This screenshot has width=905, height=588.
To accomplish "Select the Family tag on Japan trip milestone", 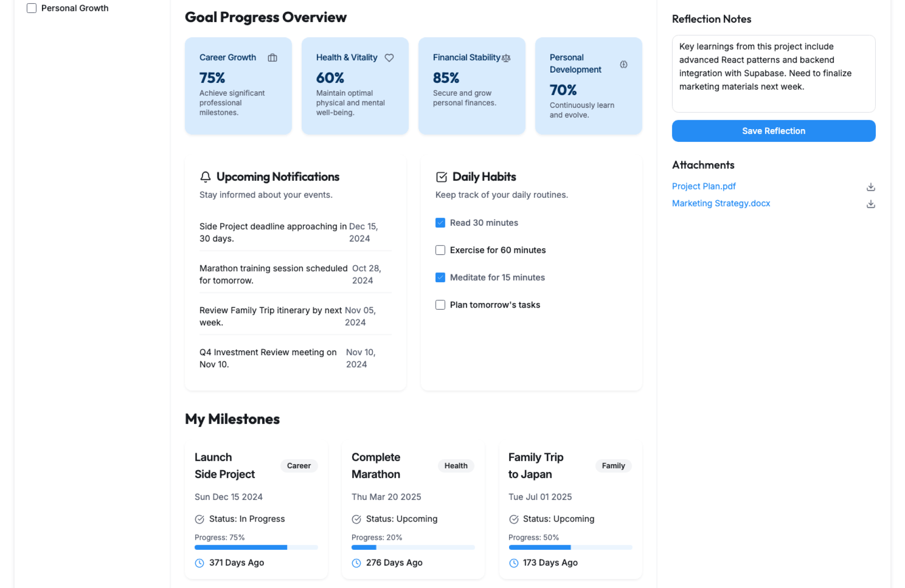I will click(613, 466).
